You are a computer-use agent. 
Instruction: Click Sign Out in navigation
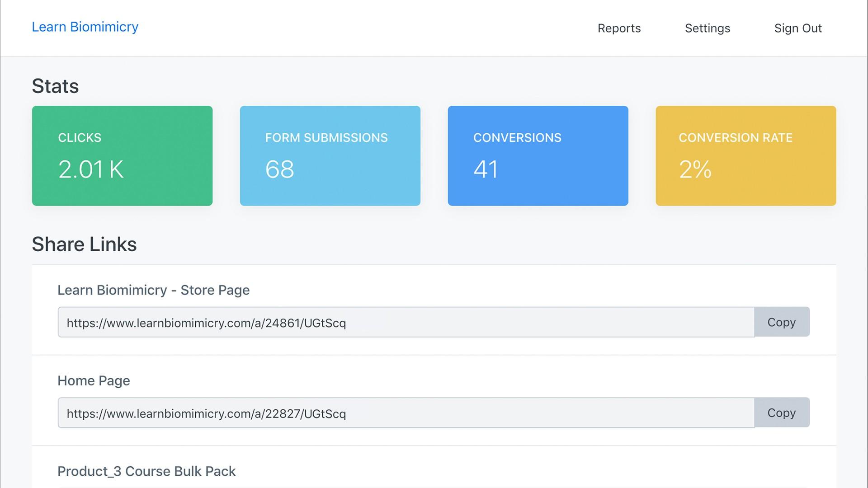[797, 28]
